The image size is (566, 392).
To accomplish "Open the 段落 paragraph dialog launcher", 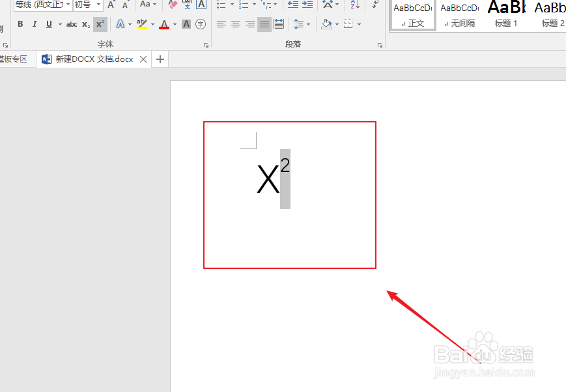I will [x=380, y=45].
